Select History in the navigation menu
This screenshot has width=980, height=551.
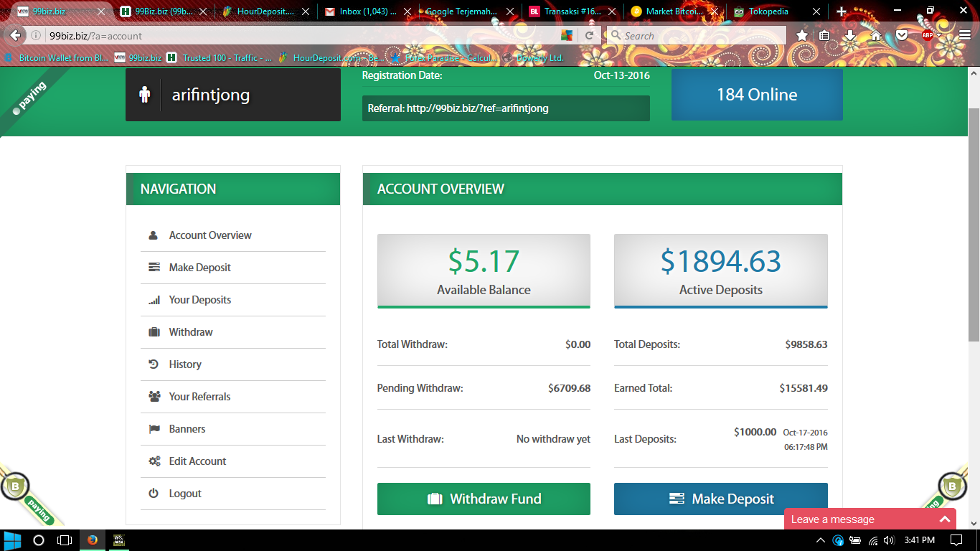pyautogui.click(x=184, y=364)
